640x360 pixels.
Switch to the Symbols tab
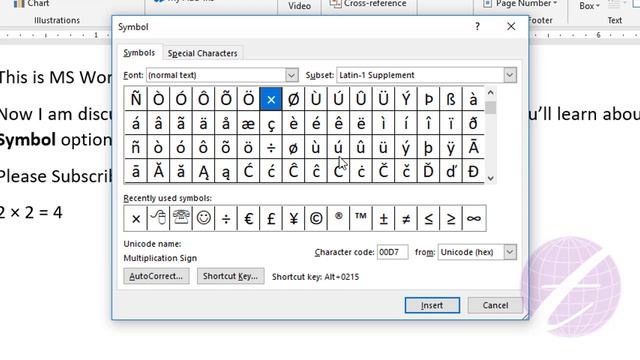click(139, 53)
